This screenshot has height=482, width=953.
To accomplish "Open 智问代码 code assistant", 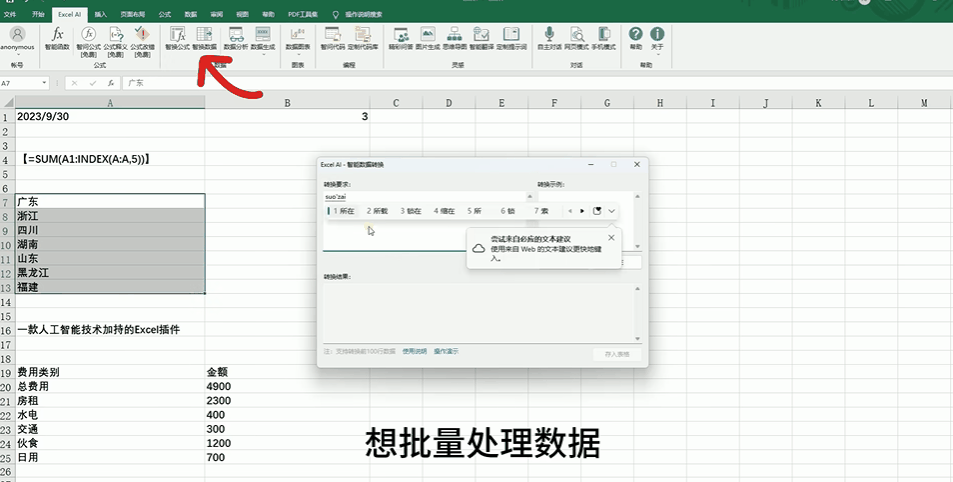I will point(332,34).
